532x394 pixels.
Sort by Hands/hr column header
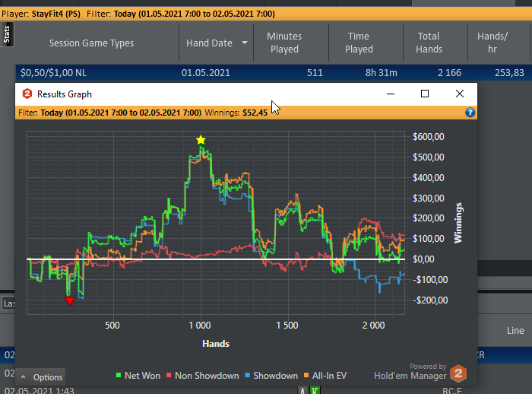click(x=492, y=43)
